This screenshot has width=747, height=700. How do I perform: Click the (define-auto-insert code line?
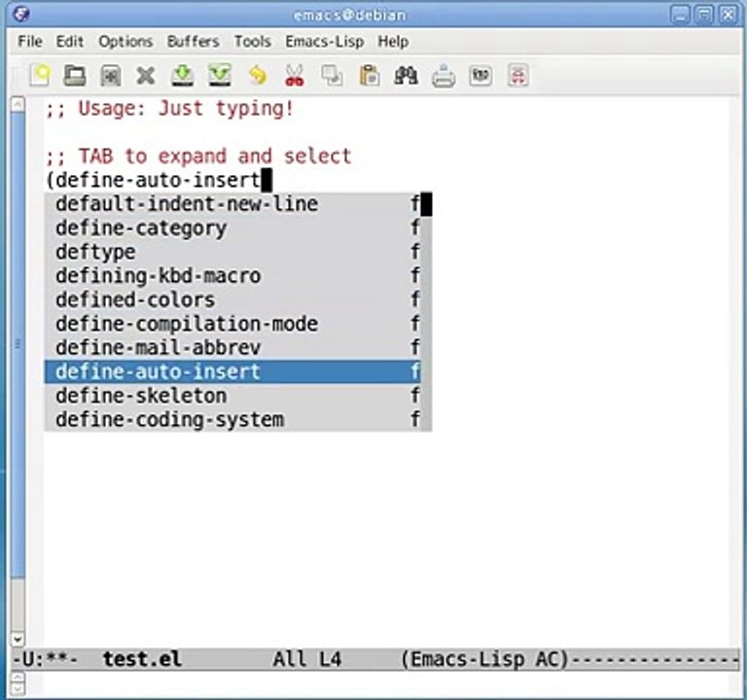click(x=154, y=181)
